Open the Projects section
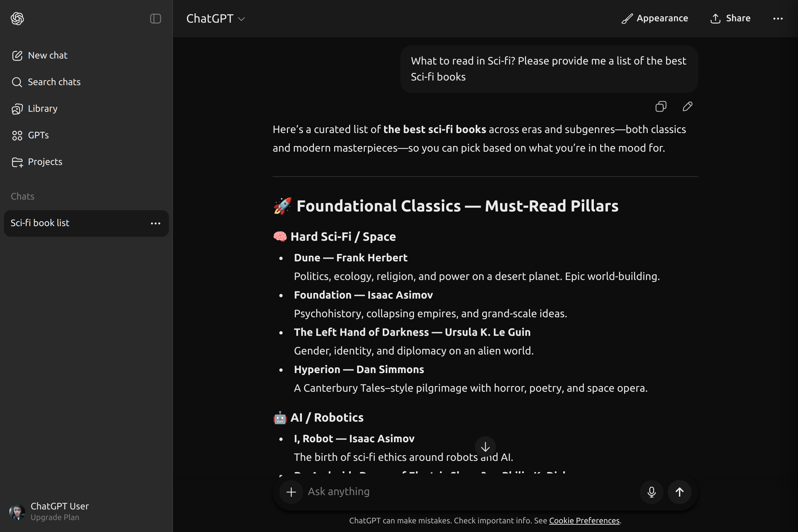Viewport: 798px width, 532px height. (x=45, y=162)
